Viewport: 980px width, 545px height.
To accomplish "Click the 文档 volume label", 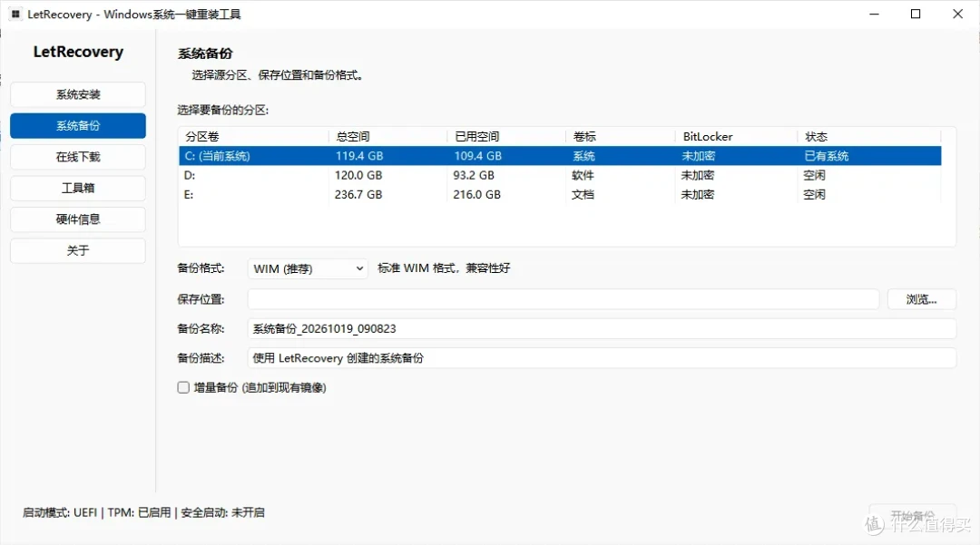I will point(583,195).
